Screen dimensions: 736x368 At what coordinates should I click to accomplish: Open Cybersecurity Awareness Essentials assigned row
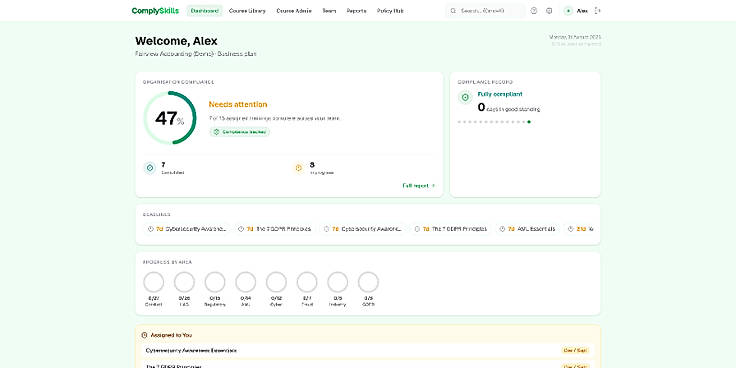tap(368, 350)
